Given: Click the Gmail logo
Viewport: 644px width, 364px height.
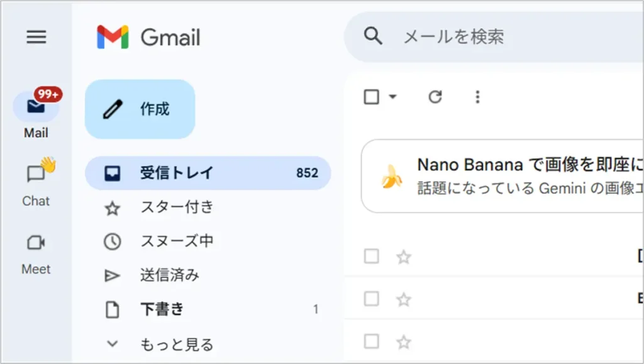Looking at the screenshot, I should 148,38.
